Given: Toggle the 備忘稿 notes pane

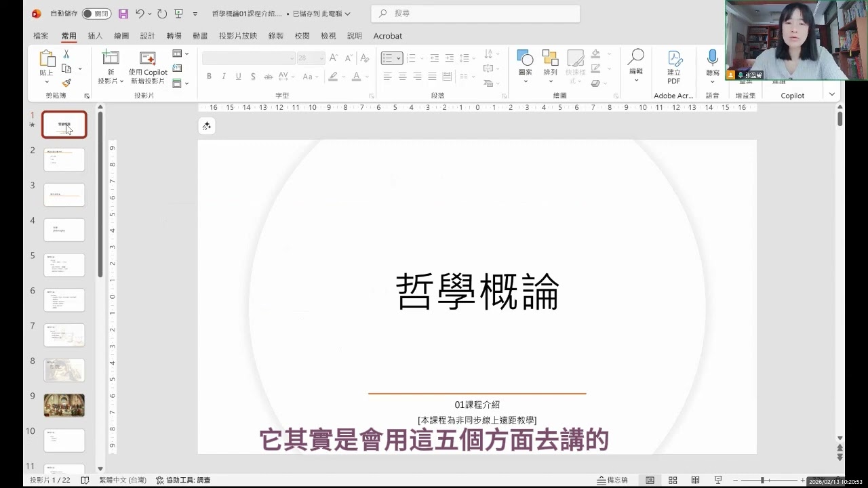Looking at the screenshot, I should click(x=612, y=480).
